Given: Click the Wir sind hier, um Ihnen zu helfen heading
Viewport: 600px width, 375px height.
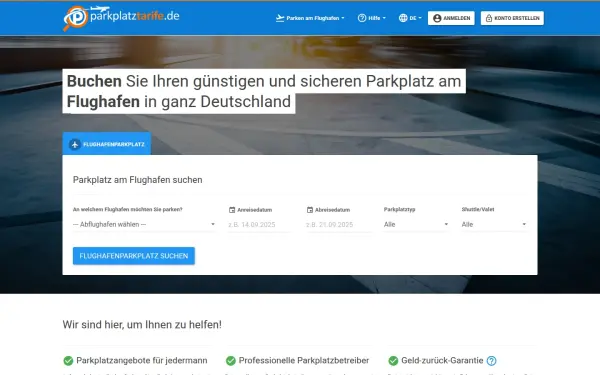Looking at the screenshot, I should point(142,324).
